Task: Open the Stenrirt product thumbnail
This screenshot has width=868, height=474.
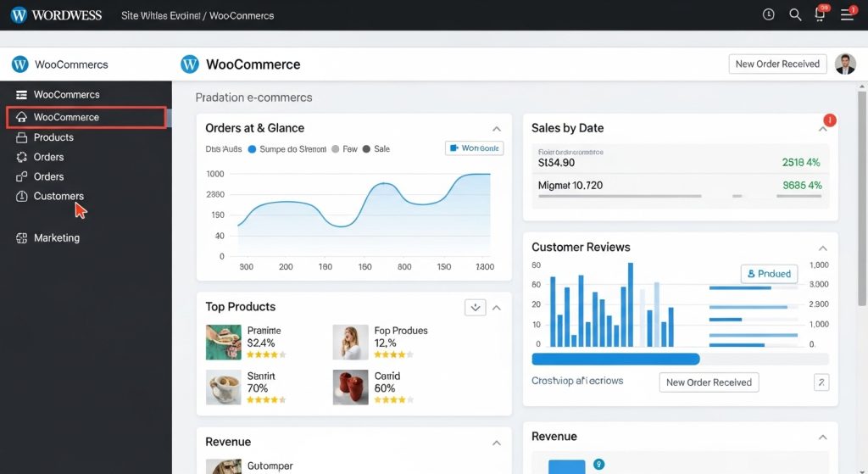Action: (x=224, y=388)
